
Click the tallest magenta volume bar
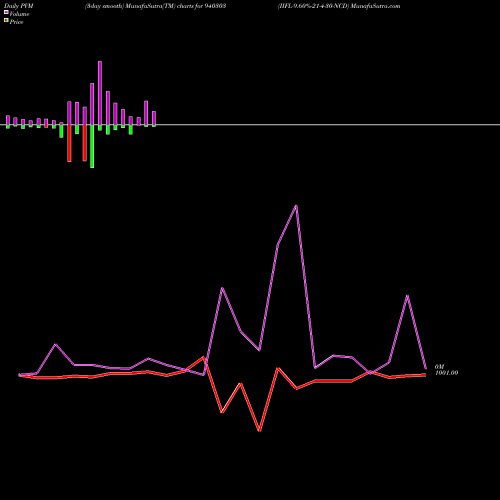coord(100,93)
